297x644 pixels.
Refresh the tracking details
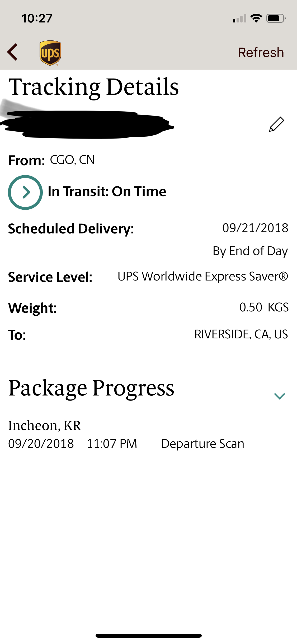tap(261, 52)
